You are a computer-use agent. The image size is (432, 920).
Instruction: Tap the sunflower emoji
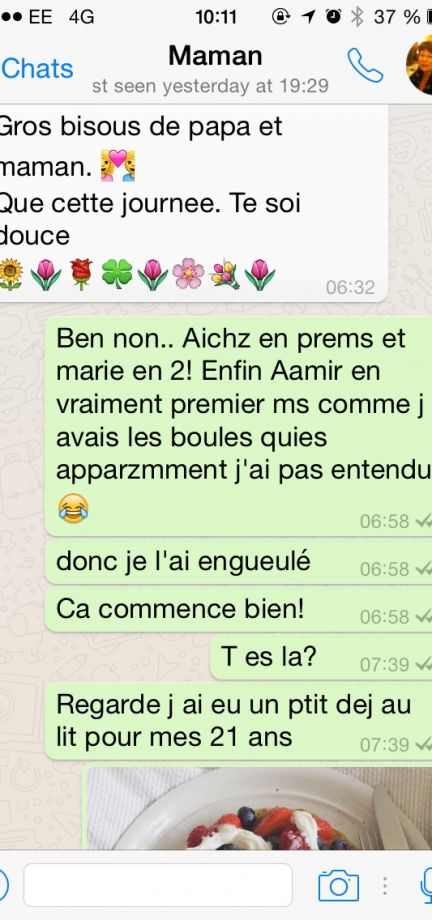(x=10, y=273)
